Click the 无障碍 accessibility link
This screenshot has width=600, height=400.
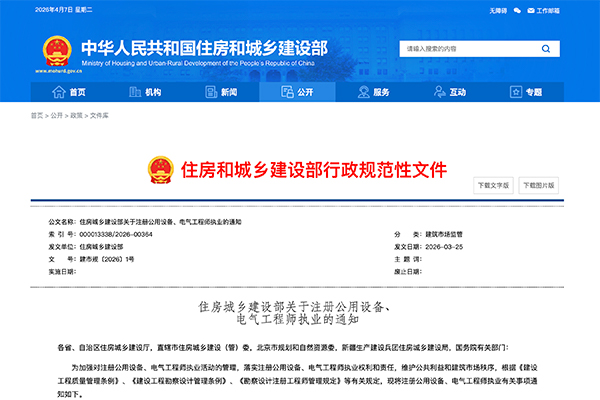[x=498, y=10]
